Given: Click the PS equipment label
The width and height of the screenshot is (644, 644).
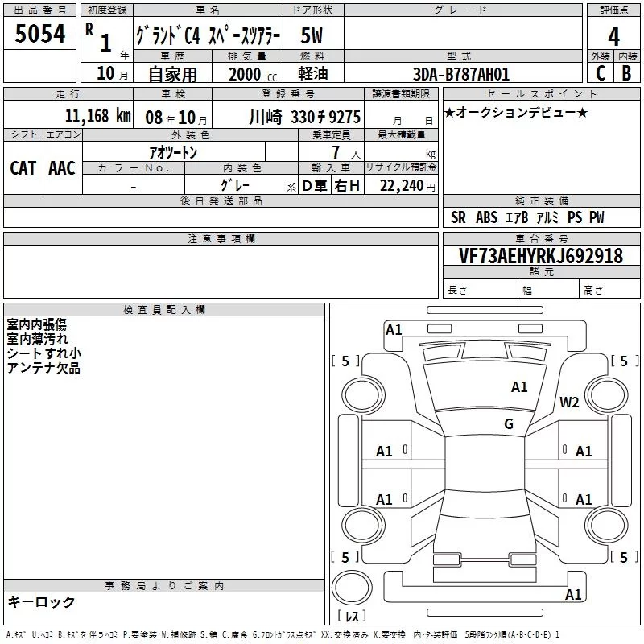Looking at the screenshot, I should point(575,217).
